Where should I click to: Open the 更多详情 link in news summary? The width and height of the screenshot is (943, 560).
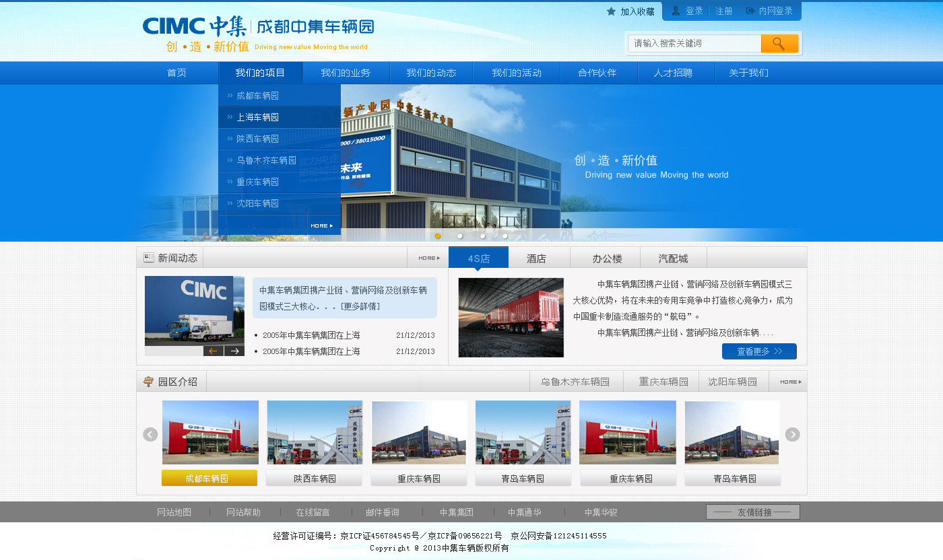click(x=360, y=306)
